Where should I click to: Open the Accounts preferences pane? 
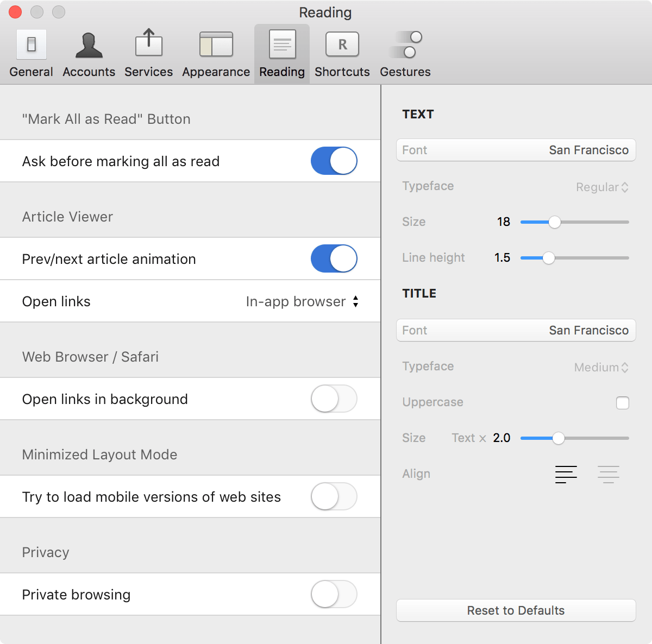89,45
